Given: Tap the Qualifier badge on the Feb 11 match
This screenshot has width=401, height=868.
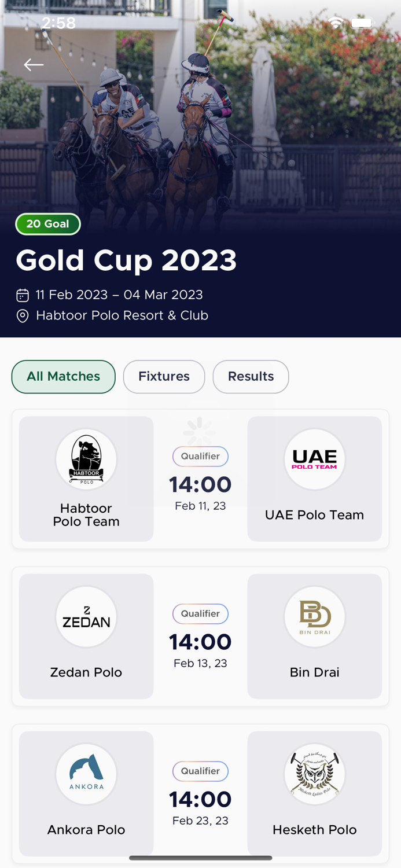Looking at the screenshot, I should point(200,456).
